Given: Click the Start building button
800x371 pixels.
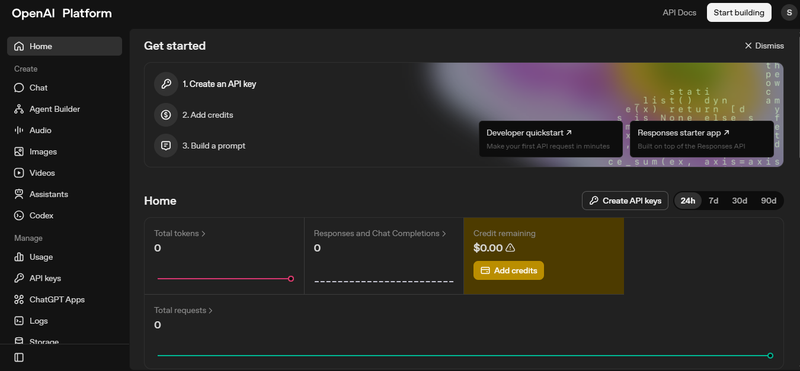Looking at the screenshot, I should pos(739,13).
